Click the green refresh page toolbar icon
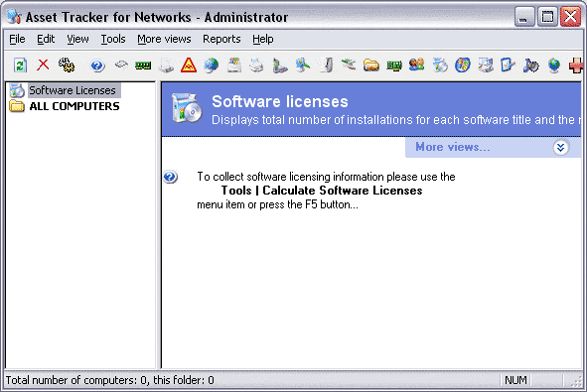The height and width of the screenshot is (392, 587). pos(20,65)
